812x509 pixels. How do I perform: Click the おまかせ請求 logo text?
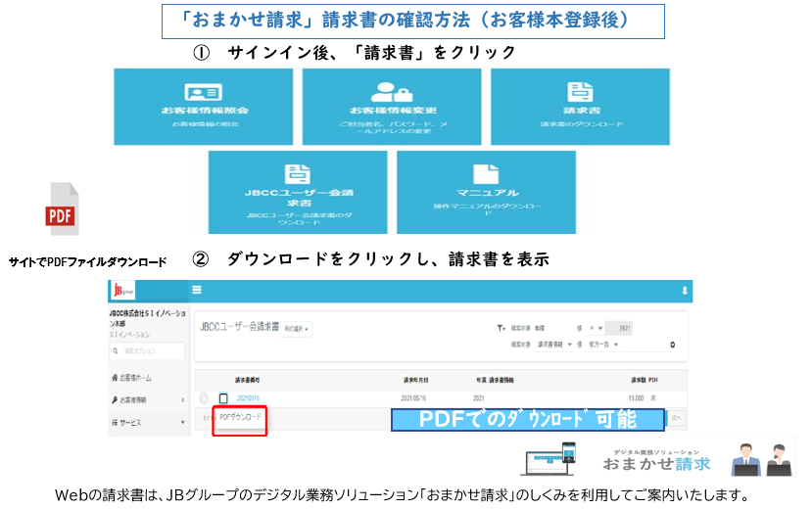[656, 464]
